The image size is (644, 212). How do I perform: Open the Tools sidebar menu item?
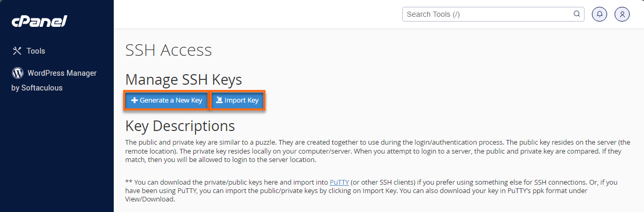point(36,51)
